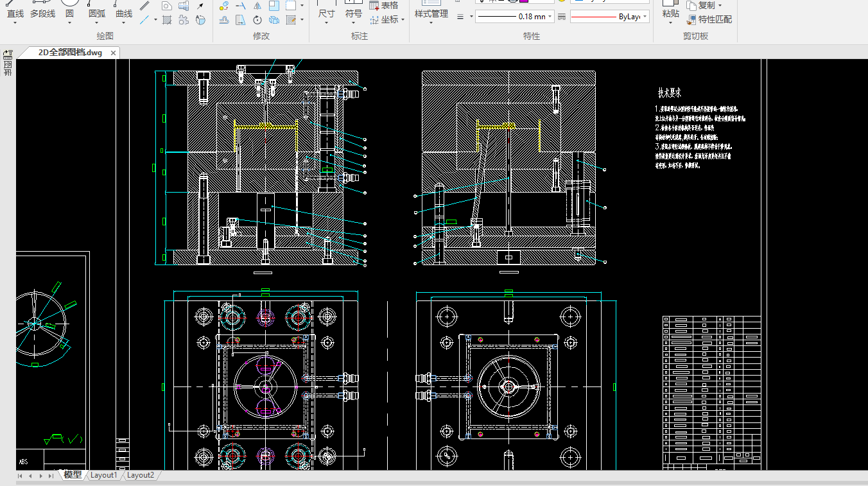The width and height of the screenshot is (868, 486).
Task: Close the 2D全部图档.dwg document tab
Action: click(113, 53)
